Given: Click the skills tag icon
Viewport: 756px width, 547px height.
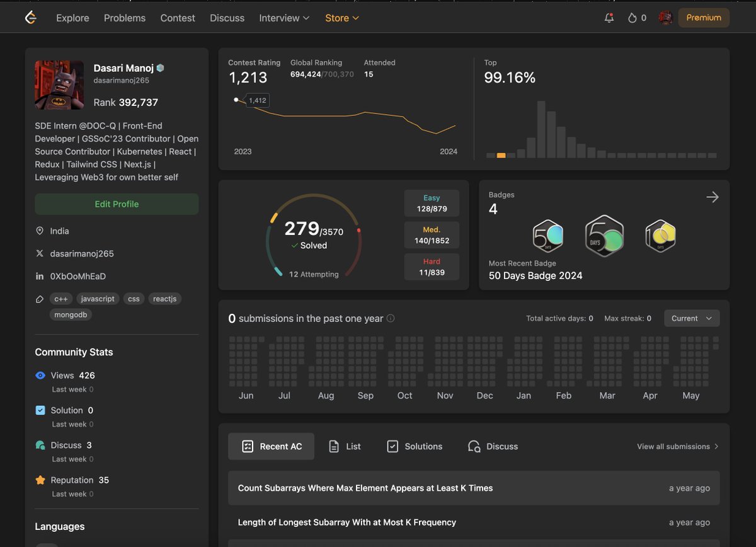Looking at the screenshot, I should [40, 299].
